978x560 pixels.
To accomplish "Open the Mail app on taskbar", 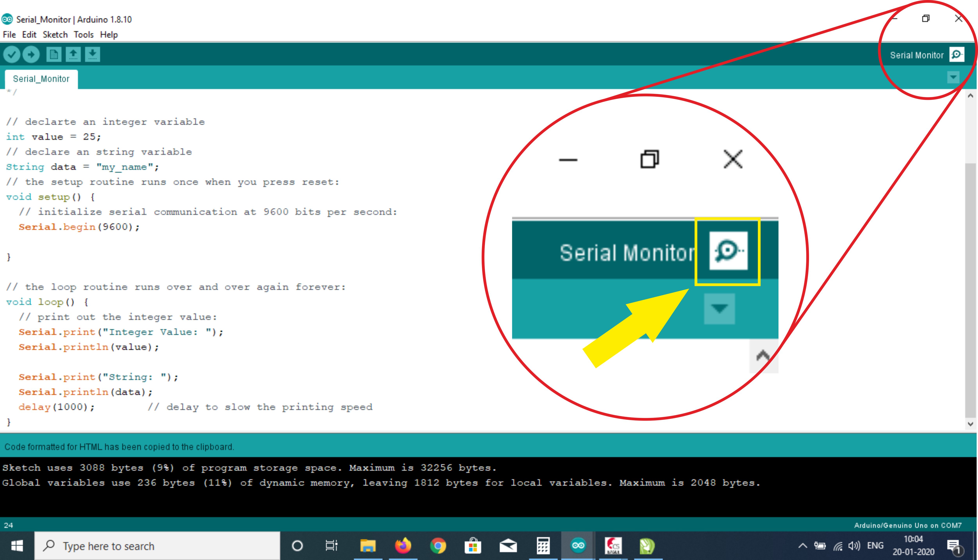I will click(508, 546).
